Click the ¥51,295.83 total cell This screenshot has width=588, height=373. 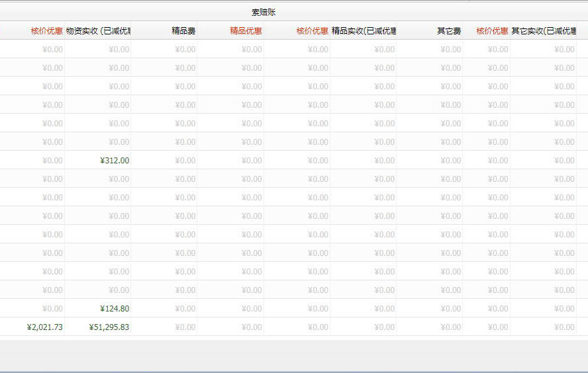click(x=109, y=327)
